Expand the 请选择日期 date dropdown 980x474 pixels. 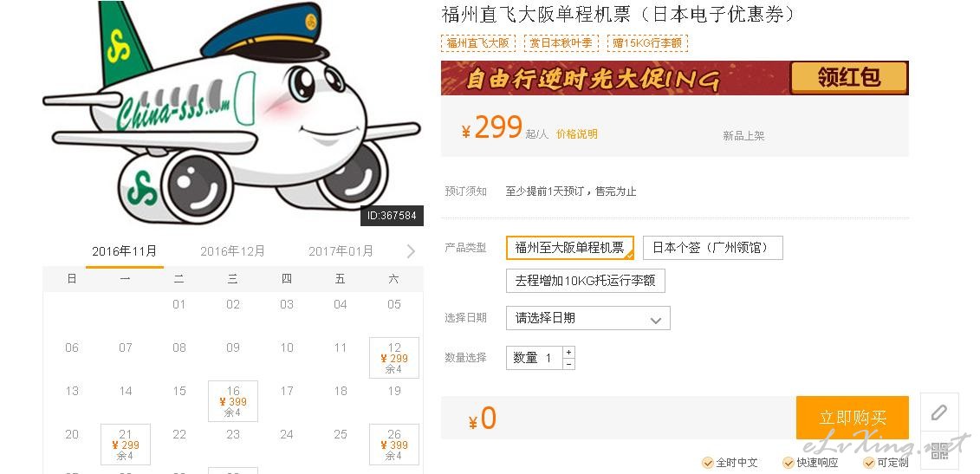tap(588, 318)
